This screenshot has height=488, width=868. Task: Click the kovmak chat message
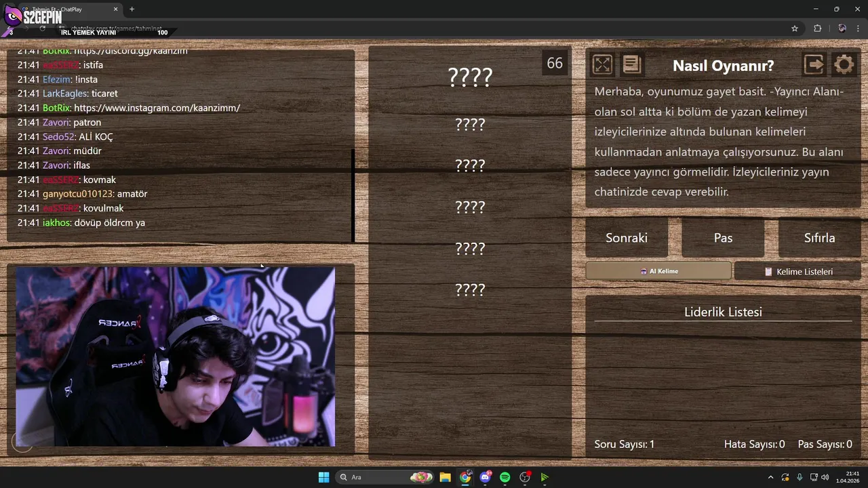66,180
